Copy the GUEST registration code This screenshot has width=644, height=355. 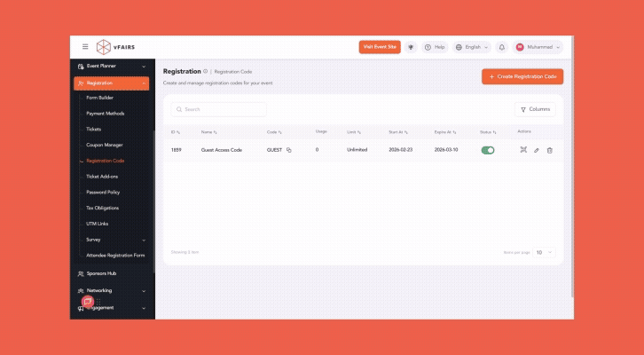coord(289,150)
